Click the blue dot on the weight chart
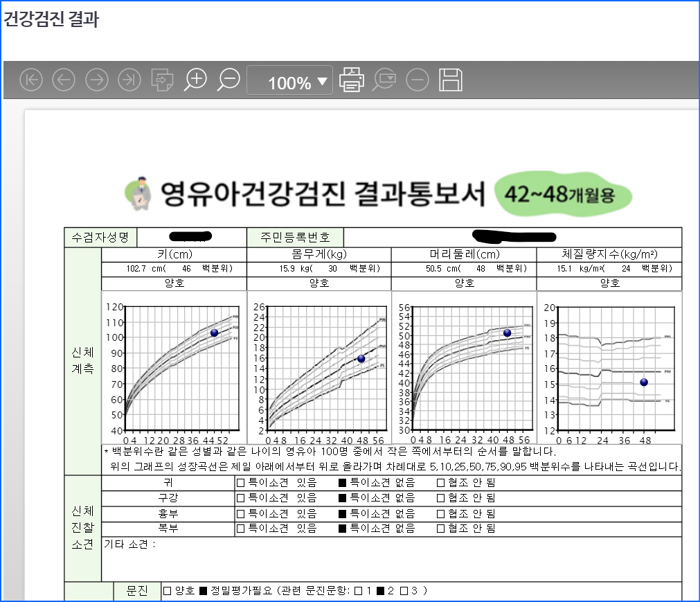 (361, 359)
